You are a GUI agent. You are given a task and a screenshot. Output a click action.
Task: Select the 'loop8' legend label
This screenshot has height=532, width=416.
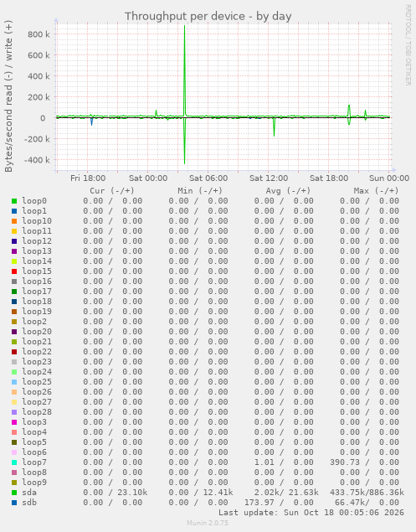coord(34,473)
